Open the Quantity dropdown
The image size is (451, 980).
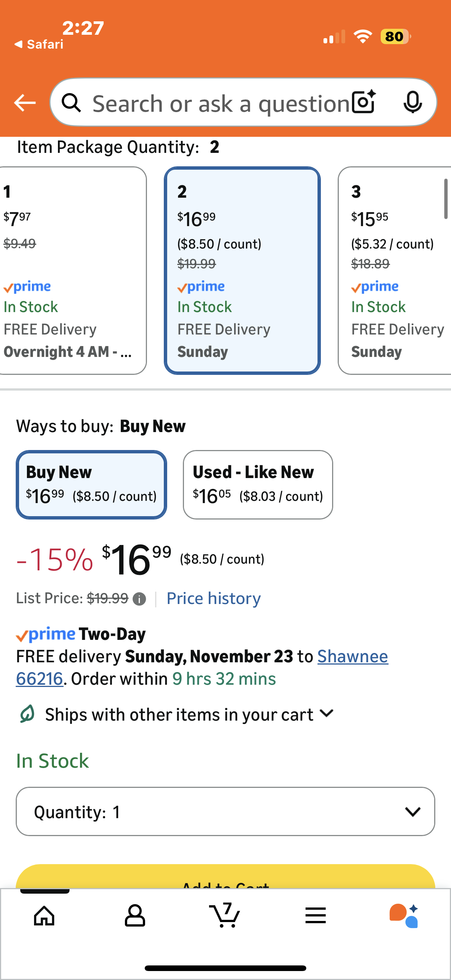[x=225, y=811]
